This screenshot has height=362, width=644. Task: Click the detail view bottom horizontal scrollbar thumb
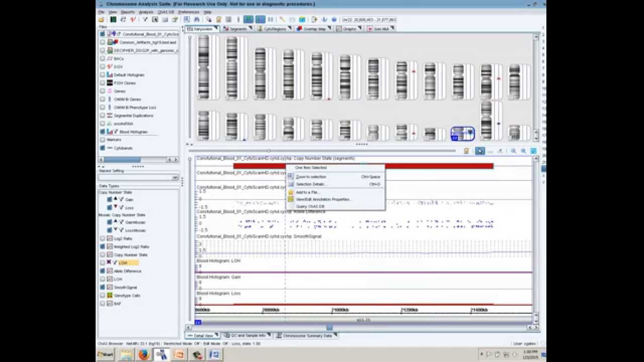pyautogui.click(x=330, y=327)
